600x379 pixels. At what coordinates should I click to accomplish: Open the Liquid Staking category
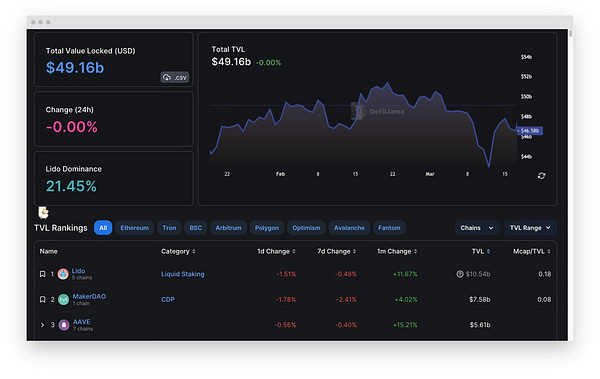[183, 274]
